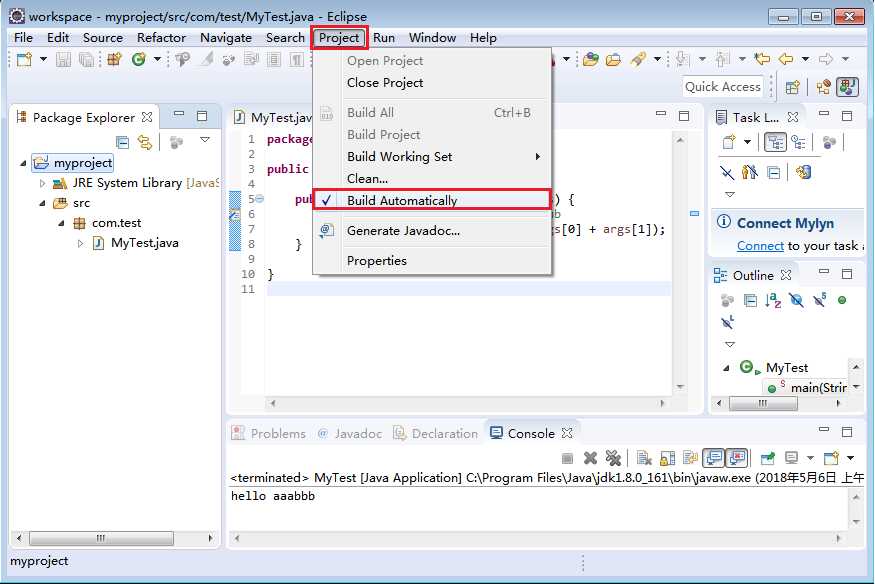875x584 pixels.
Task: Click Remove All Terminated Launches in Console
Action: click(x=613, y=458)
